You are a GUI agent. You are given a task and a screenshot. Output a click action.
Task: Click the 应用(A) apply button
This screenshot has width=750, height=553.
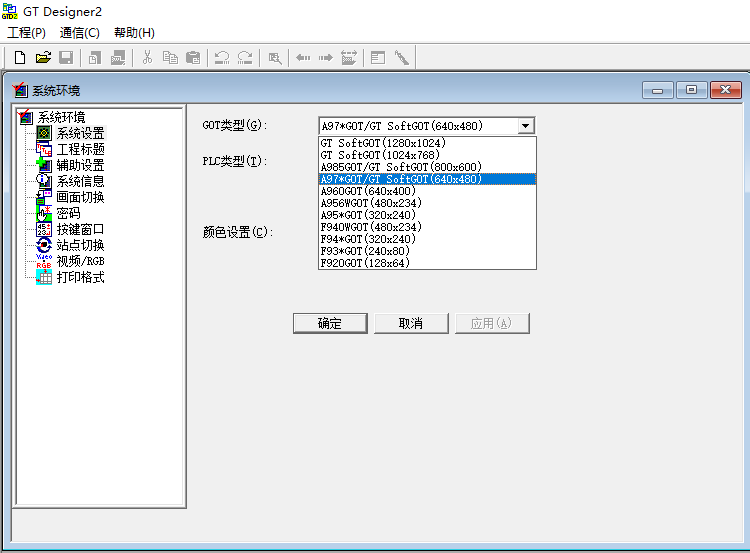click(x=492, y=323)
